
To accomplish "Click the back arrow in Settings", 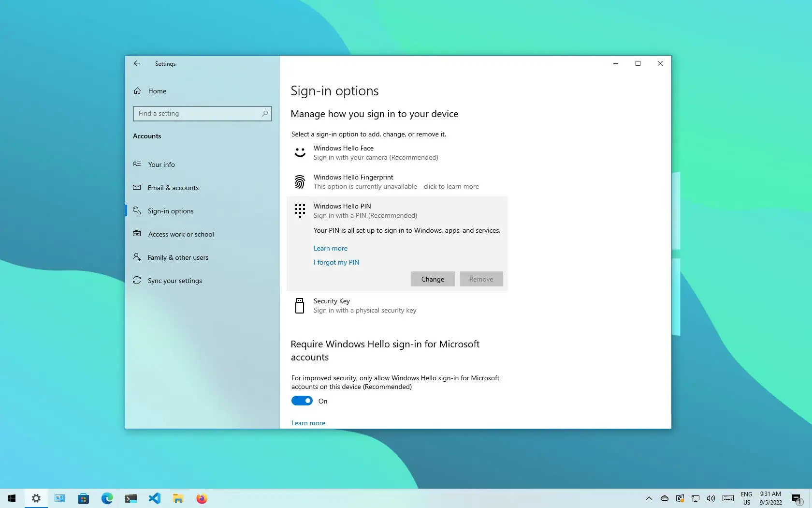I will click(137, 63).
